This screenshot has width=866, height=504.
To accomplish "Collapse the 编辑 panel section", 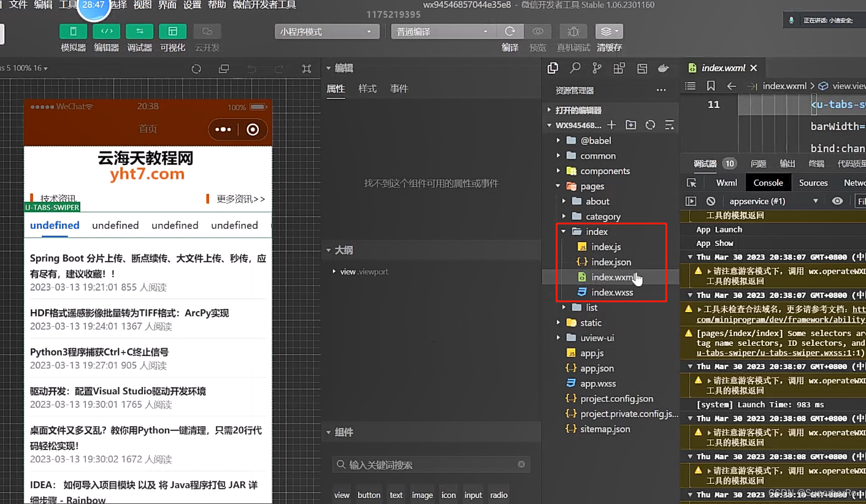I will tap(328, 68).
